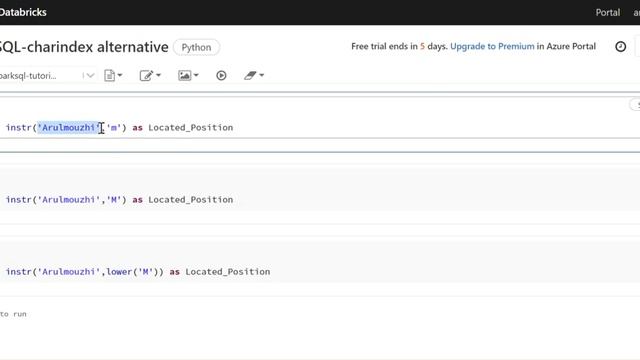Open the View image icon menu
The width and height of the screenshot is (640, 360).
coord(188,76)
